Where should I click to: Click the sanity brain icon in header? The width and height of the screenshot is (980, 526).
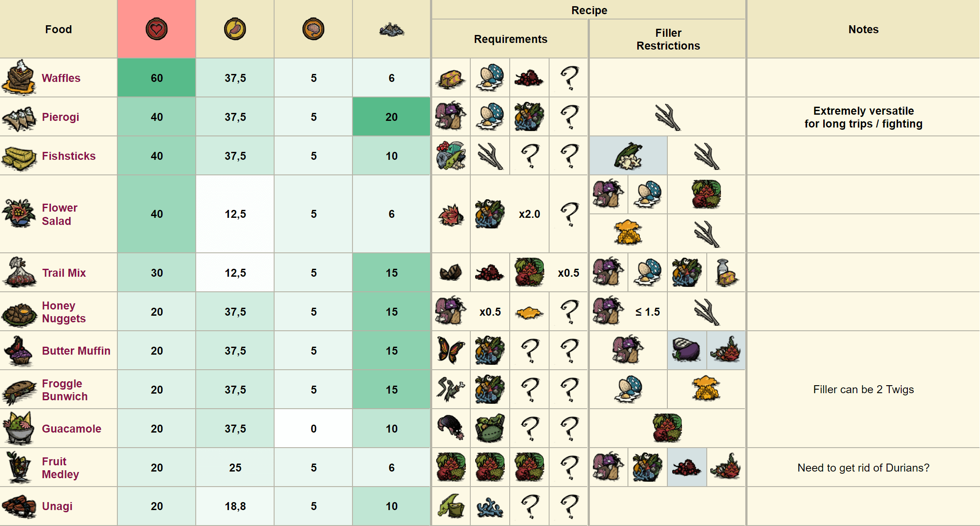(313, 29)
